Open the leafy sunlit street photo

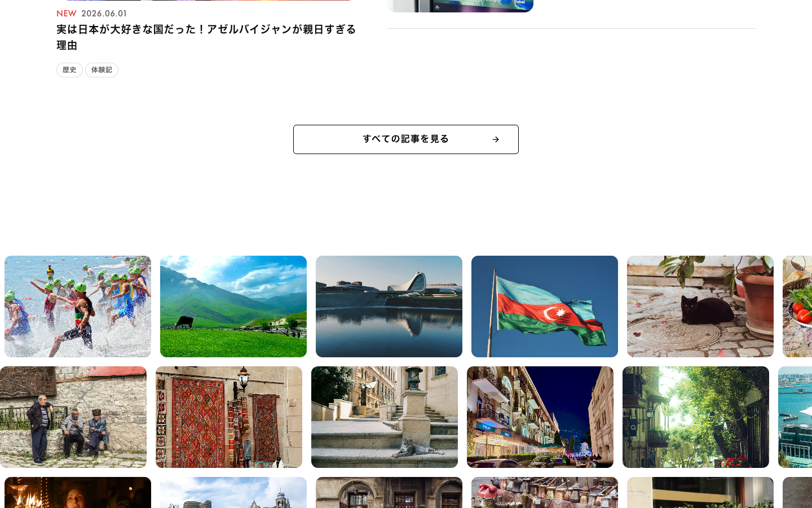(696, 417)
